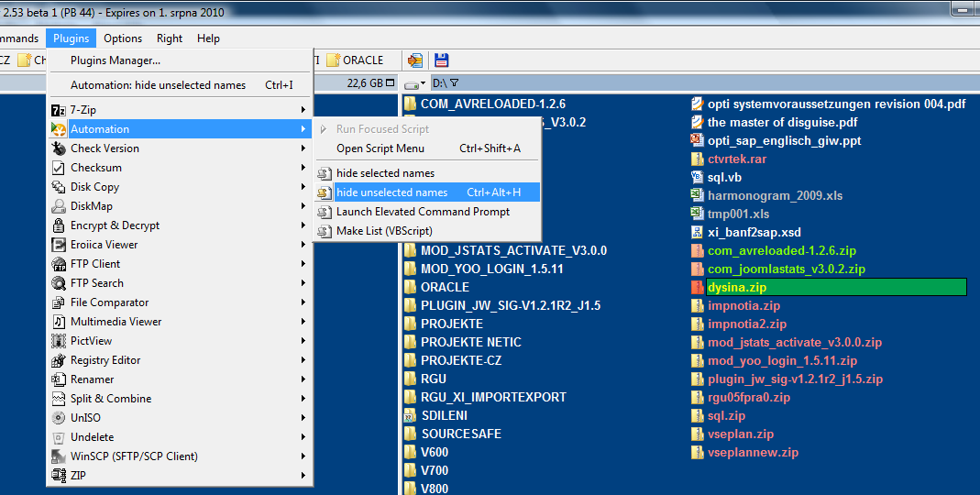Select the ctvrtek.rar archive
The image size is (980, 495).
coord(729,159)
